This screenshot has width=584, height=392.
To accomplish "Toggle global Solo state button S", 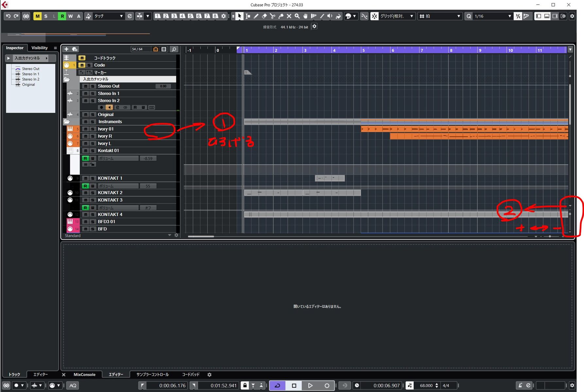I will tap(46, 16).
